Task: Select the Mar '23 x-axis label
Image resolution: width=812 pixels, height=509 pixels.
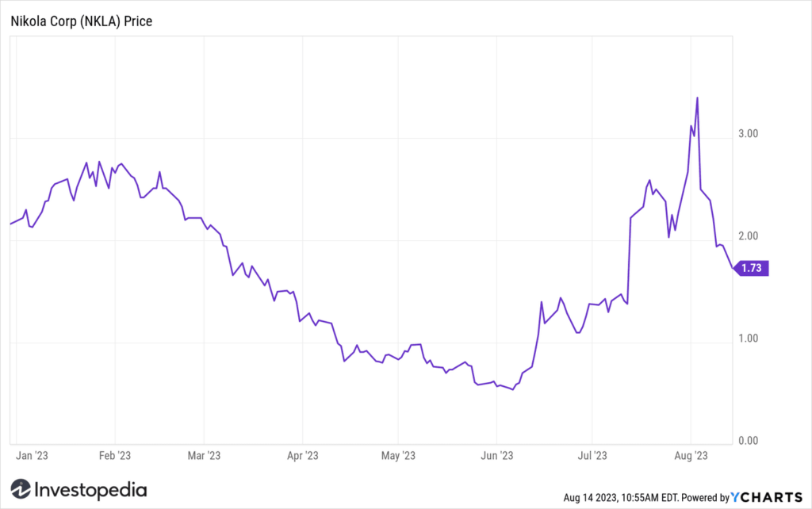Action: [x=204, y=456]
